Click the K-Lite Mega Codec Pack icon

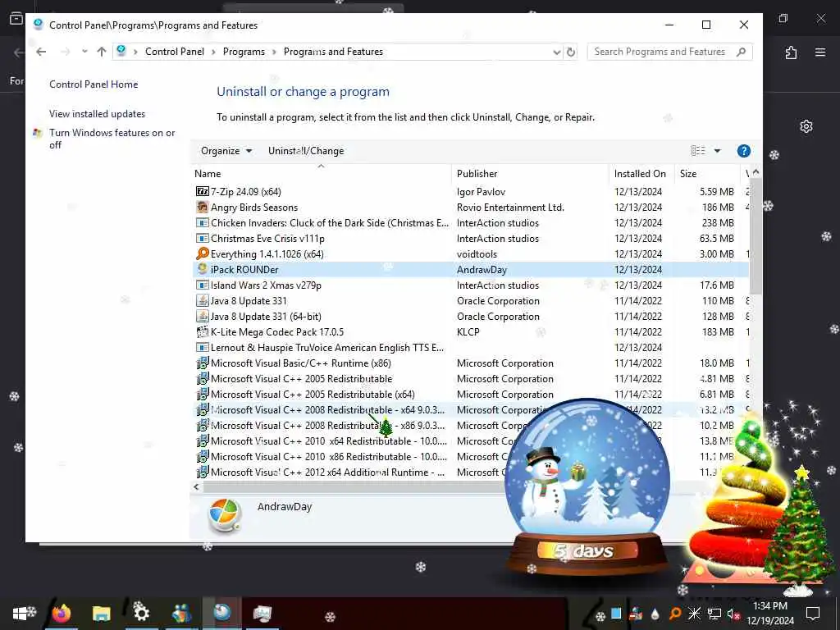pos(202,331)
